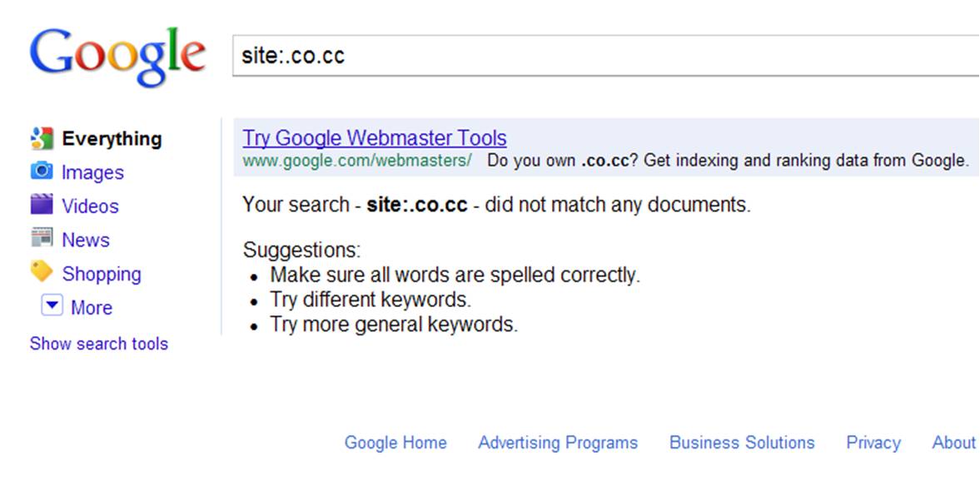Click the News newspaper icon
The height and width of the screenshot is (491, 980).
point(42,239)
